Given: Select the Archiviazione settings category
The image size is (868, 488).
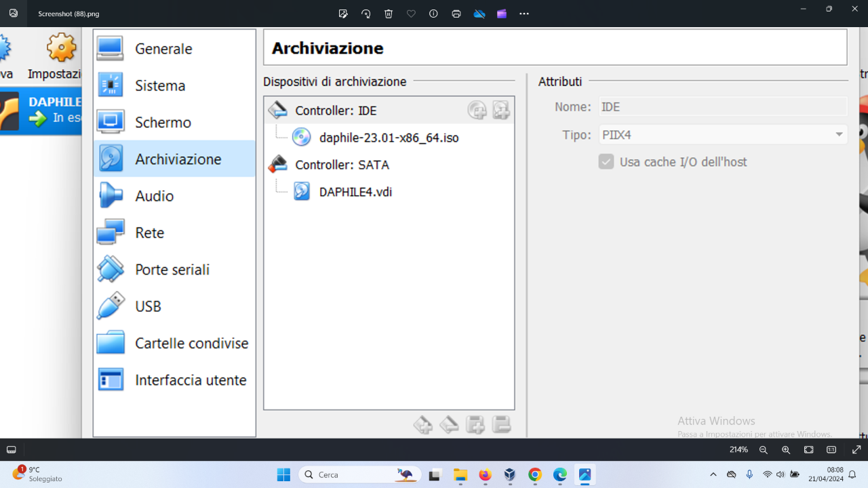Looking at the screenshot, I should [174, 159].
